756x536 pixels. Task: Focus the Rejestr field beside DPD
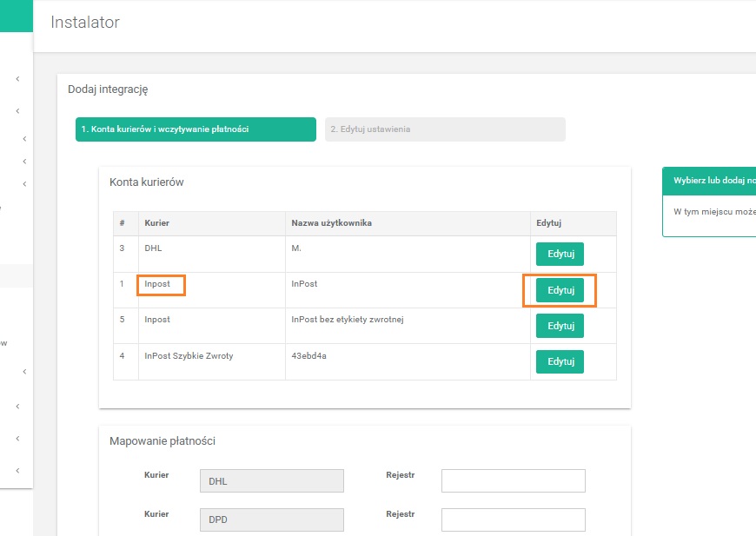tap(513, 519)
